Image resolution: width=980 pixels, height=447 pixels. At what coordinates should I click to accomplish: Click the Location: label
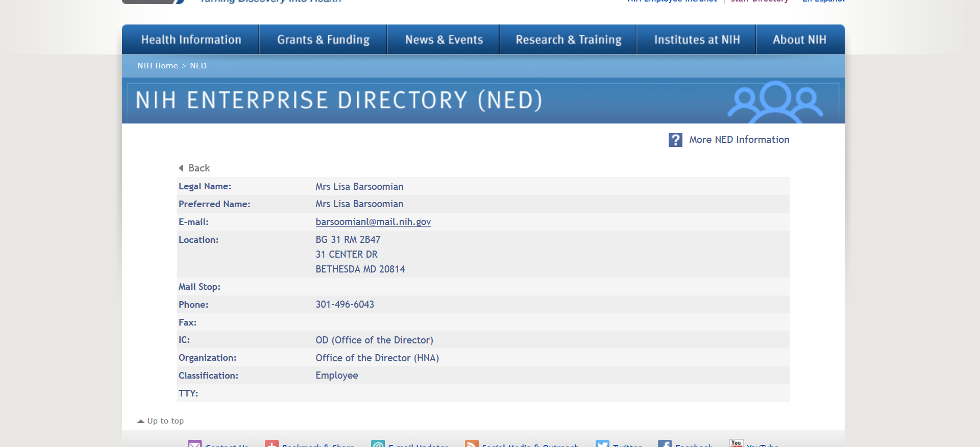199,240
